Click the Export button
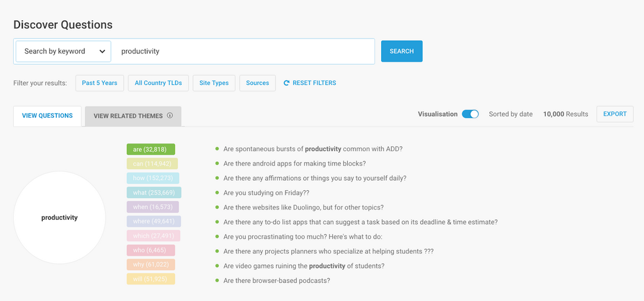644x301 pixels. [614, 114]
